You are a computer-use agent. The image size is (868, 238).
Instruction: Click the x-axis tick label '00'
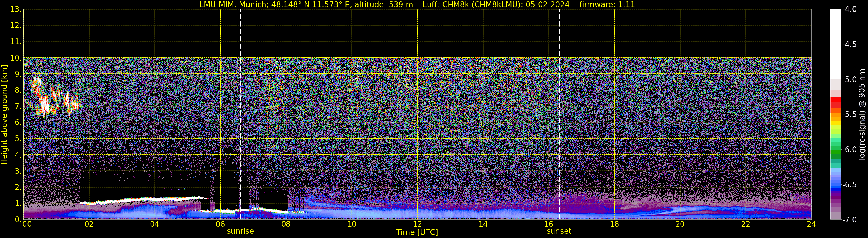tap(27, 224)
